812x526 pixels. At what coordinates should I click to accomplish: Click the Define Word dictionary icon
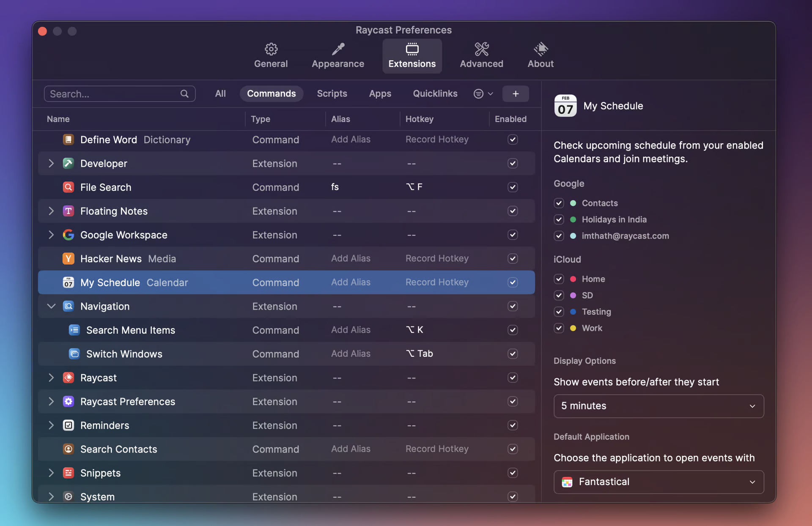pos(68,140)
